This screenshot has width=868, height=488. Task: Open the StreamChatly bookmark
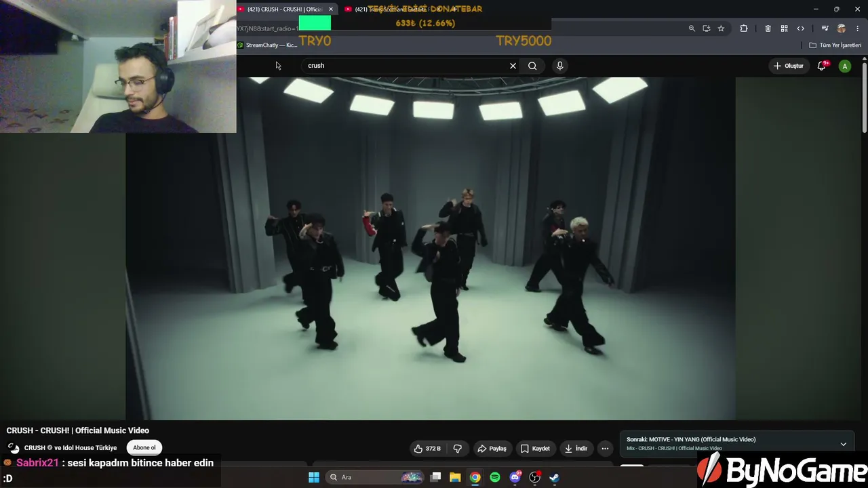click(x=267, y=45)
